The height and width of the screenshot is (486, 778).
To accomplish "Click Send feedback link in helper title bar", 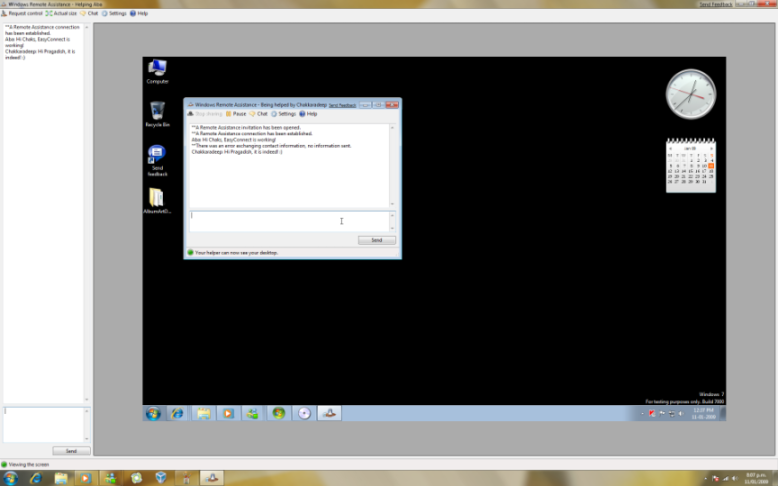I will pos(715,4).
